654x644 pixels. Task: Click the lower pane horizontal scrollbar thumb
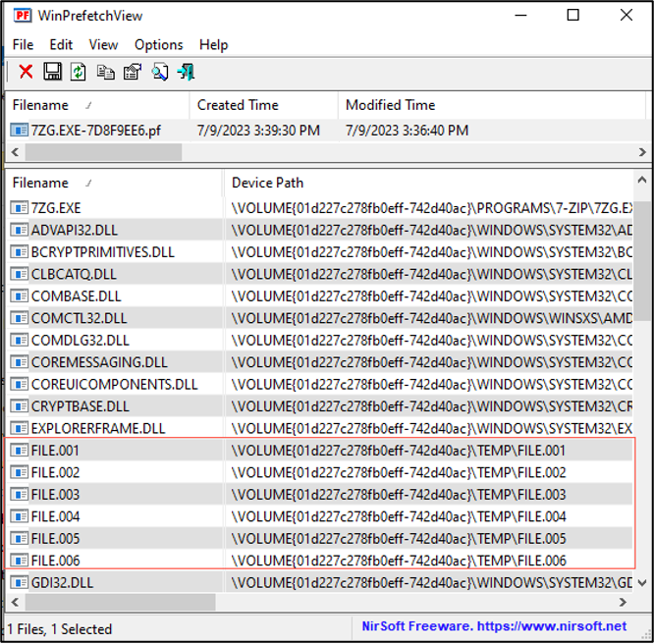(120, 603)
